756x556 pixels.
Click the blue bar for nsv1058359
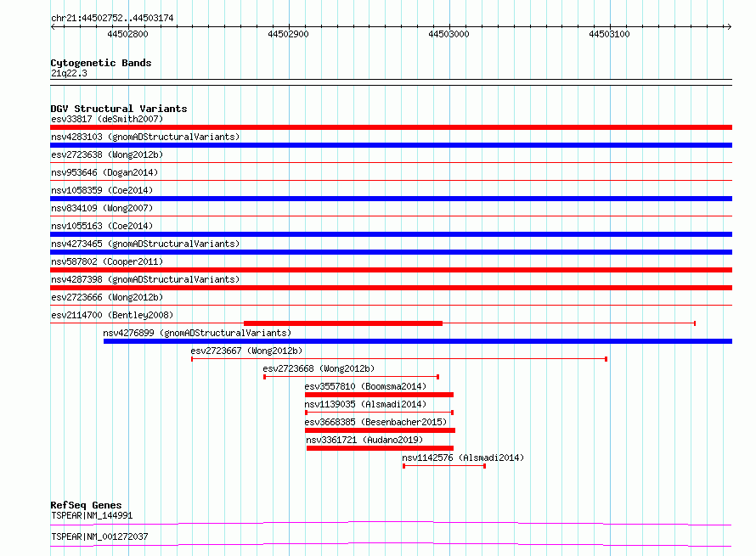coord(391,199)
